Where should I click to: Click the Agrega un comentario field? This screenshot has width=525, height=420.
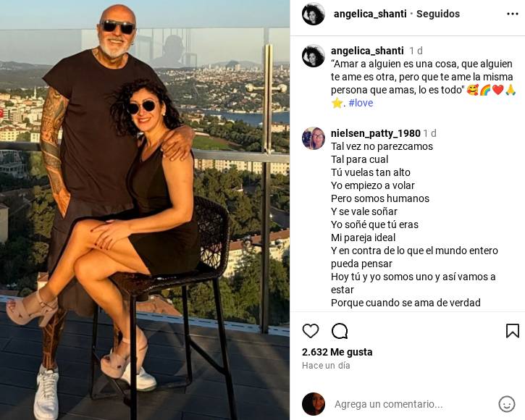pos(388,404)
